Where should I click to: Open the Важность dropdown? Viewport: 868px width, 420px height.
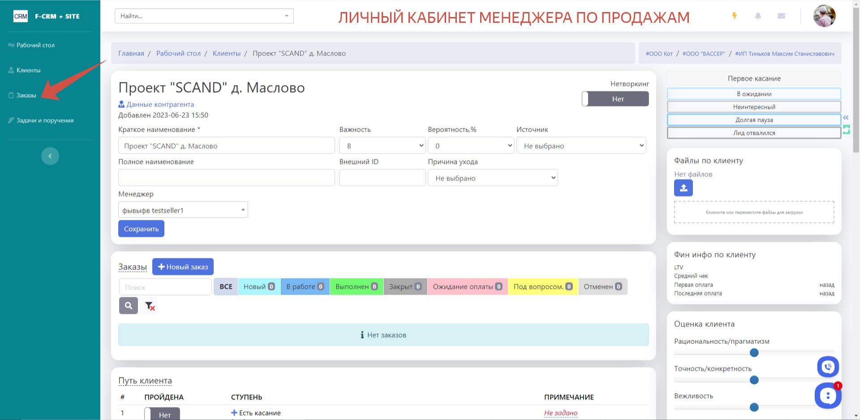click(x=382, y=145)
